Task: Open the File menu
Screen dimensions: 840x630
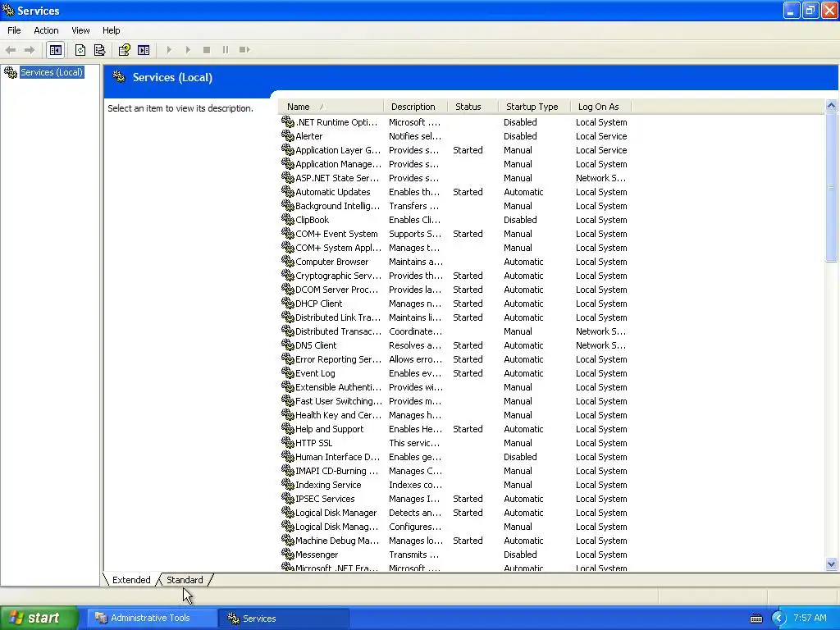Action: tap(14, 30)
